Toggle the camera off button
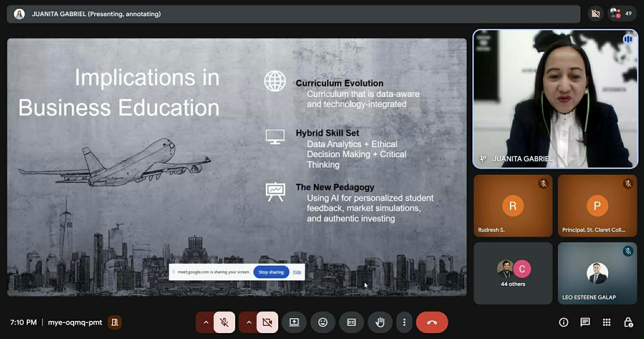This screenshot has height=339, width=644. coord(267,322)
